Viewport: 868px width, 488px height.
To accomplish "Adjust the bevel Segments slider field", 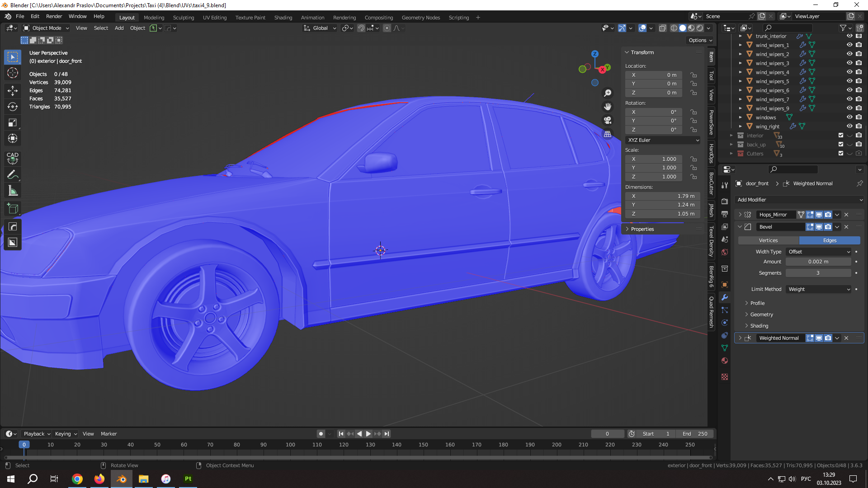I will tap(818, 273).
